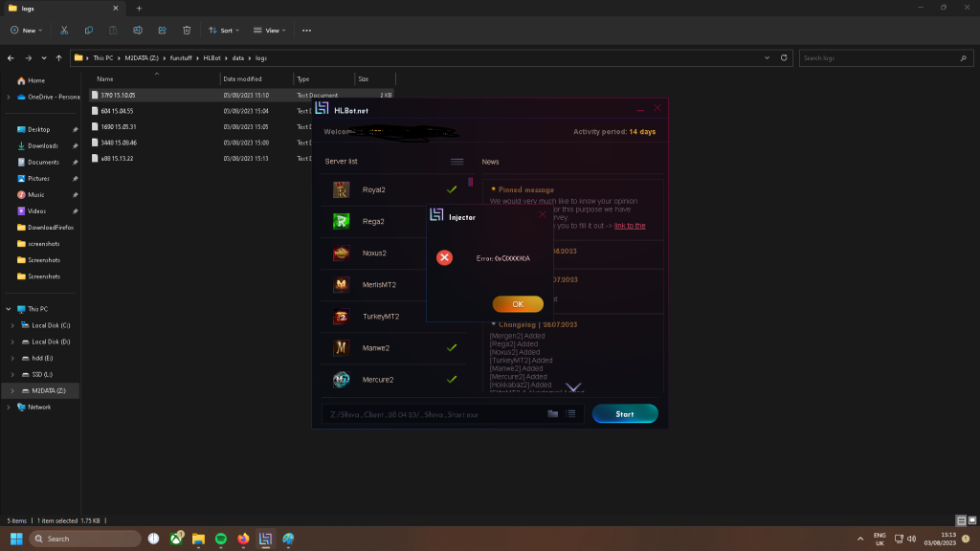The image size is (980, 551).
Task: Sort files by Date modified column
Action: 243,78
